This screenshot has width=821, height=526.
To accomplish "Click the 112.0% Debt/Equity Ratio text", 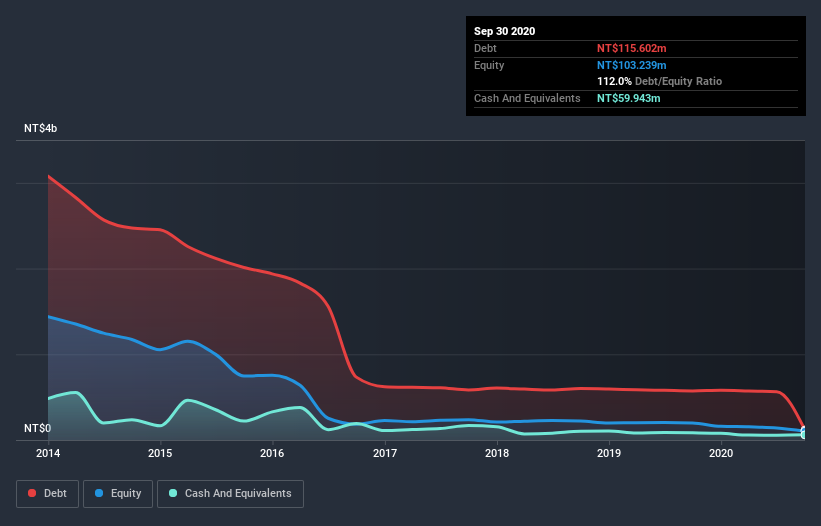I will click(659, 82).
